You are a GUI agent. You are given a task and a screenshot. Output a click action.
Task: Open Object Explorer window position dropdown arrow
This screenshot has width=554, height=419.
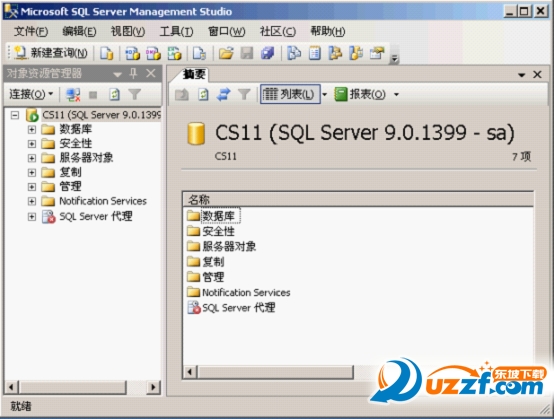click(x=117, y=74)
